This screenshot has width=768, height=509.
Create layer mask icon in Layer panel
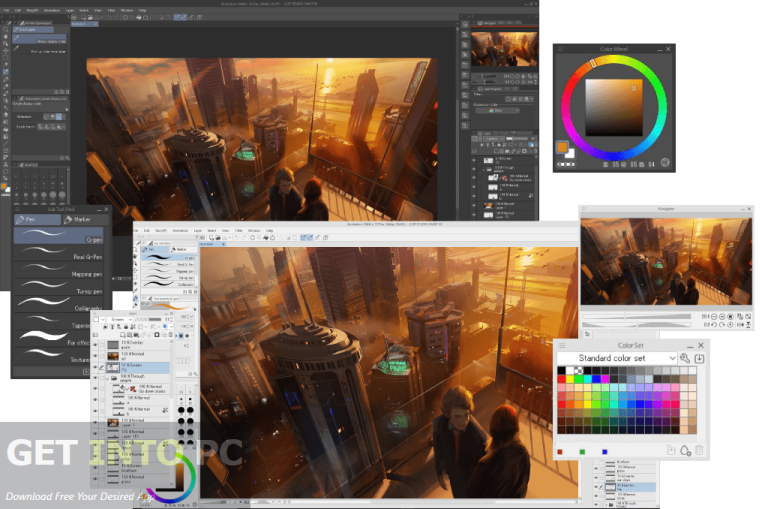click(x=157, y=335)
